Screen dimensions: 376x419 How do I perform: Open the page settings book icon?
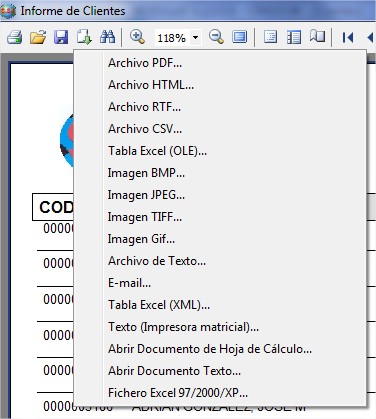317,36
